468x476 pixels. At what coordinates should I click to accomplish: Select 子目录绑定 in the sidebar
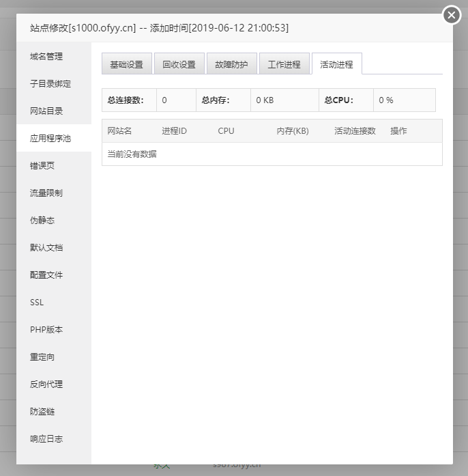50,83
